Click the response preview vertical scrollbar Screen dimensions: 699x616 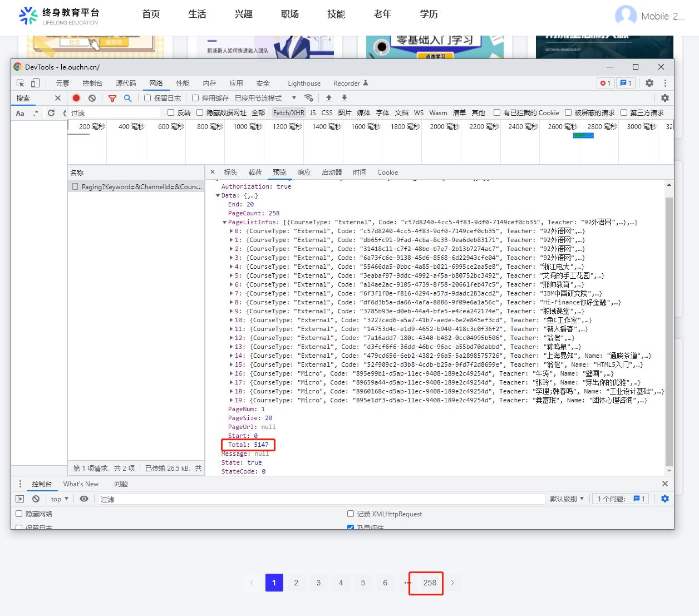tap(669, 328)
